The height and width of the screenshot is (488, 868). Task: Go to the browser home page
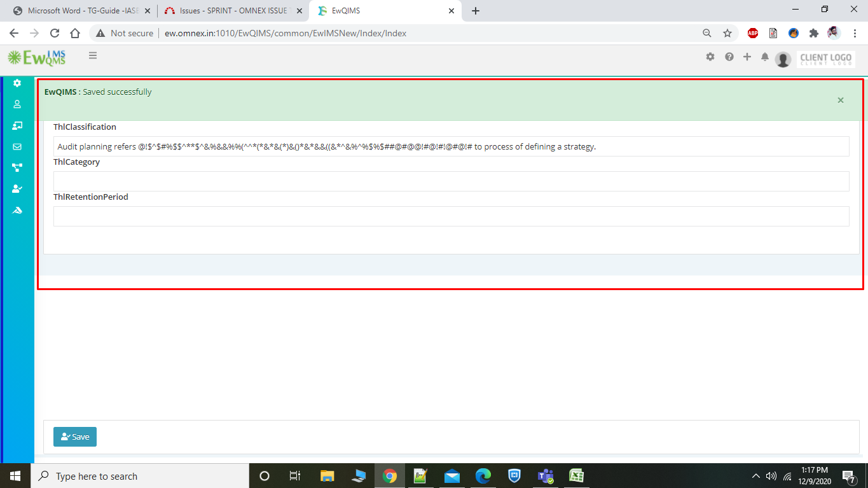[x=75, y=33]
